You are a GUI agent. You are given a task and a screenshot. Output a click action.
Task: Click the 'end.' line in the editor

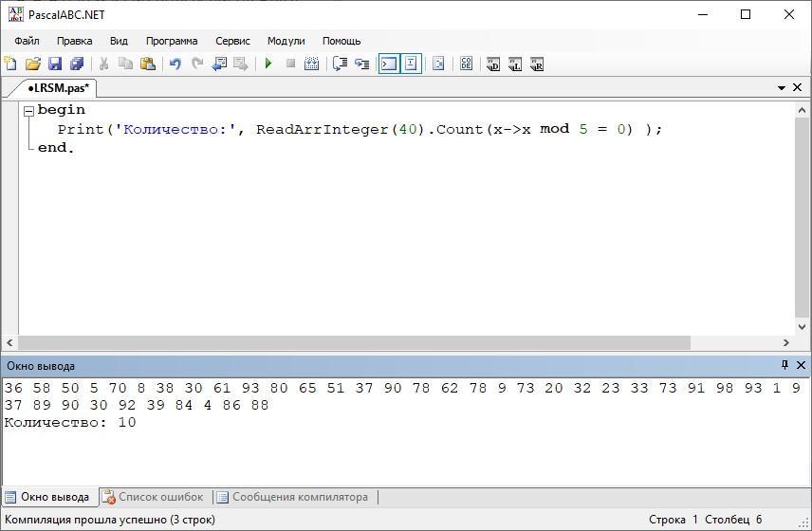[x=56, y=148]
